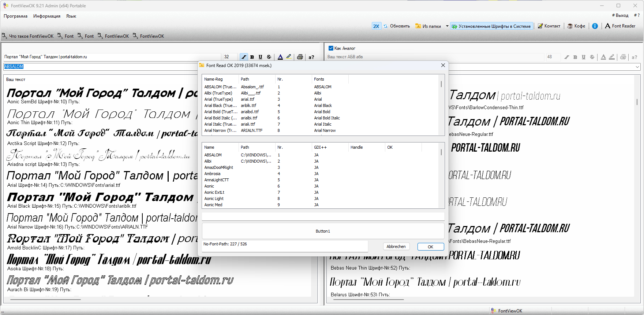Expand the Из папки dropdown arrow
The image size is (644, 315).
447,26
